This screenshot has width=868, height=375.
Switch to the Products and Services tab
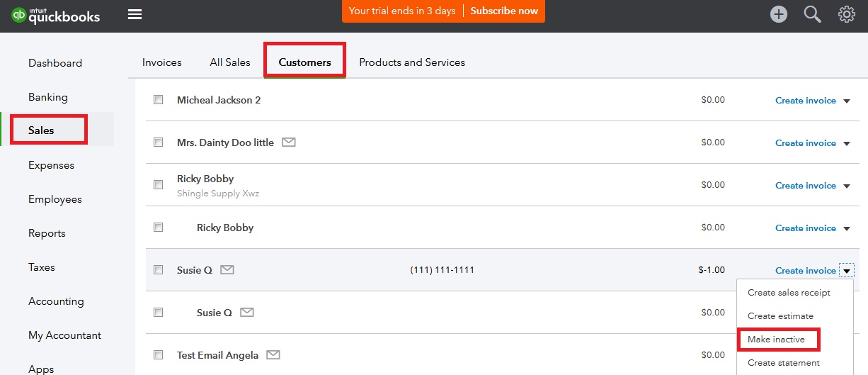pos(412,62)
